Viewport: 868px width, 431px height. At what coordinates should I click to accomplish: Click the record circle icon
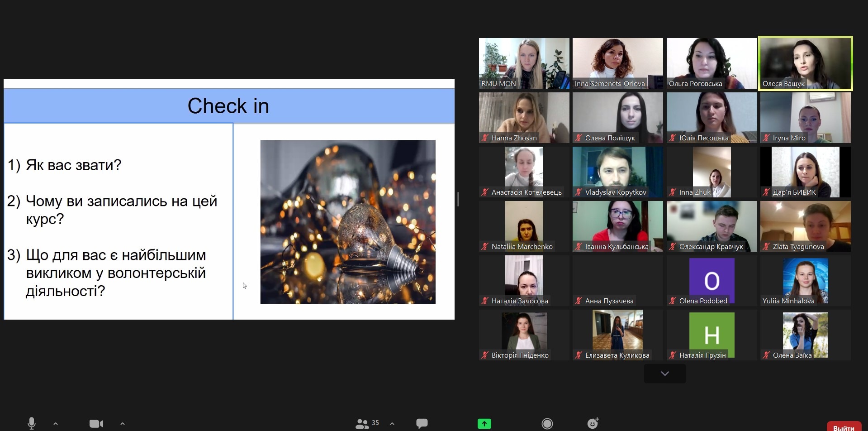coord(547,423)
